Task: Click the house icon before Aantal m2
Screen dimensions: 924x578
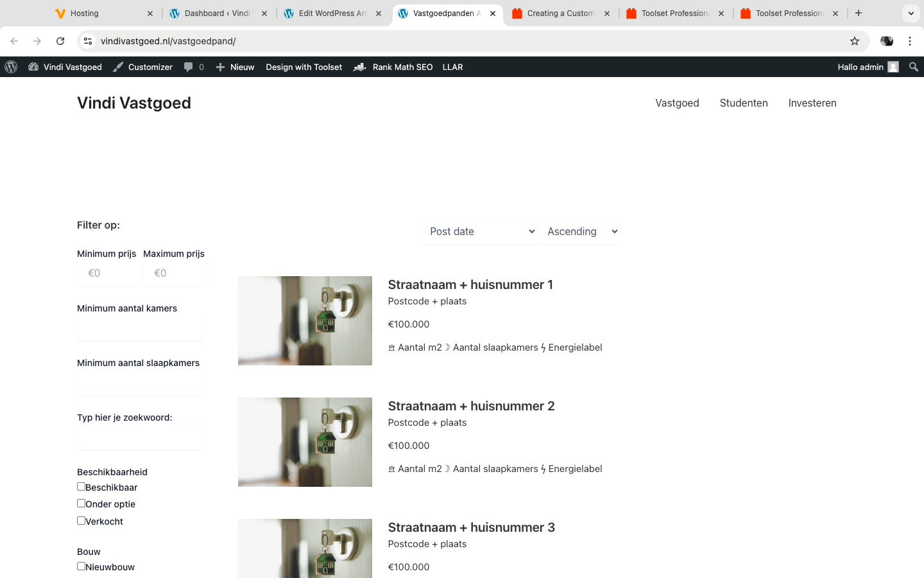Action: (x=391, y=347)
